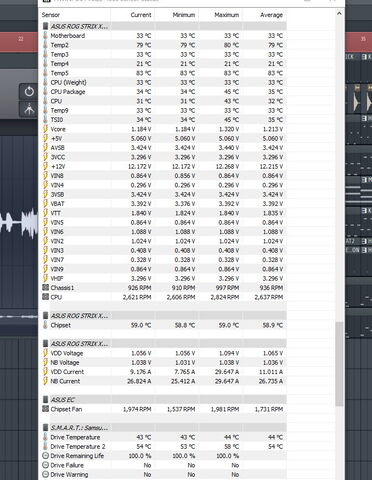Click the 58.8 °C Chipset minimum value
372x480 pixels.
185,325
